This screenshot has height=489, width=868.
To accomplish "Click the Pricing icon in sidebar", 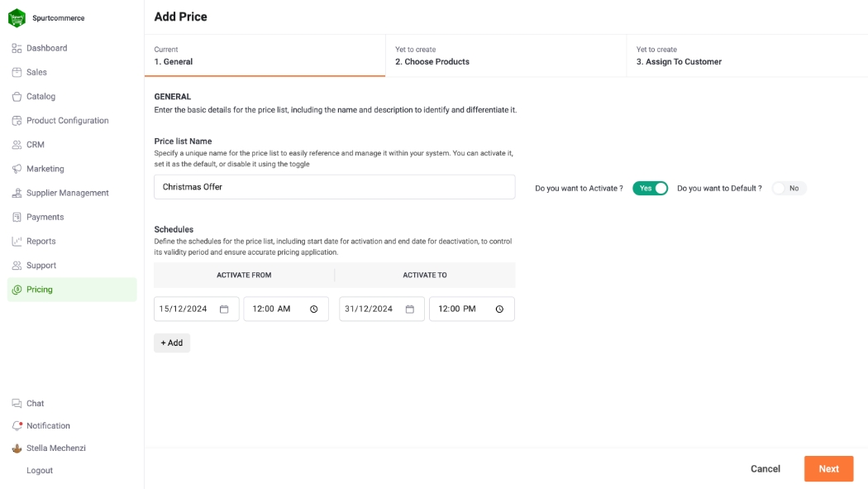I will (x=17, y=290).
